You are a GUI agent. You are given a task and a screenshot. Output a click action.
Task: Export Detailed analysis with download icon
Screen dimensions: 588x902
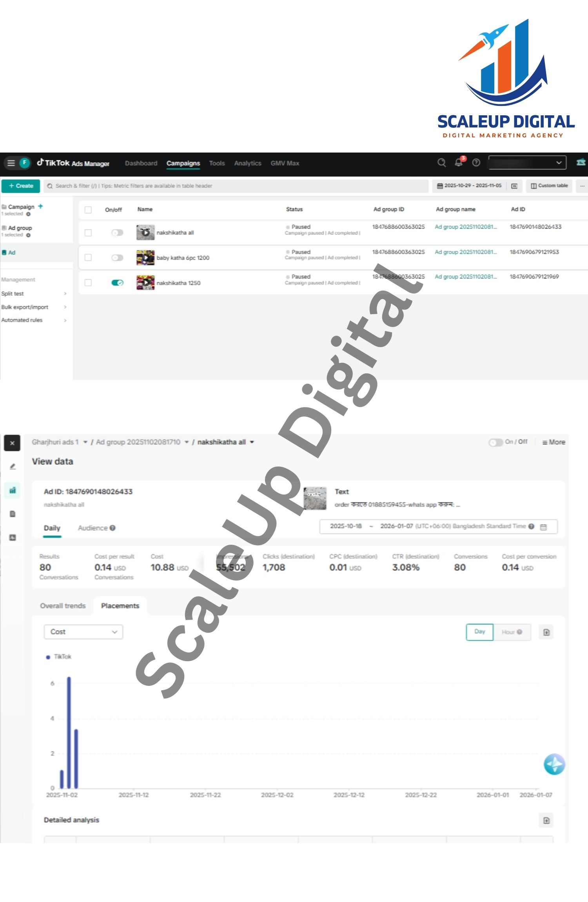(x=546, y=820)
